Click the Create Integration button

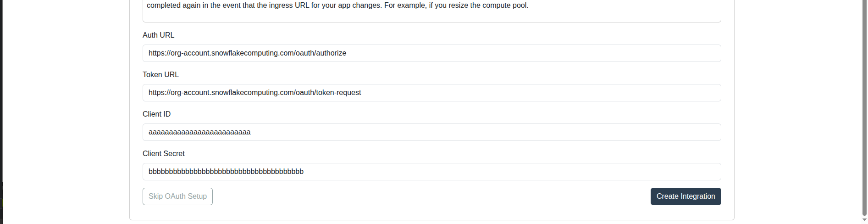(x=686, y=196)
